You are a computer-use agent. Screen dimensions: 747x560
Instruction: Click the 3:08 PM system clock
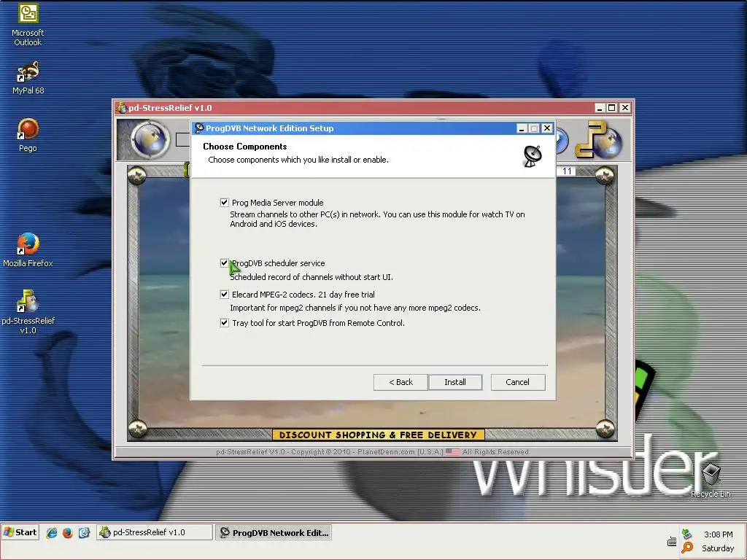719,534
